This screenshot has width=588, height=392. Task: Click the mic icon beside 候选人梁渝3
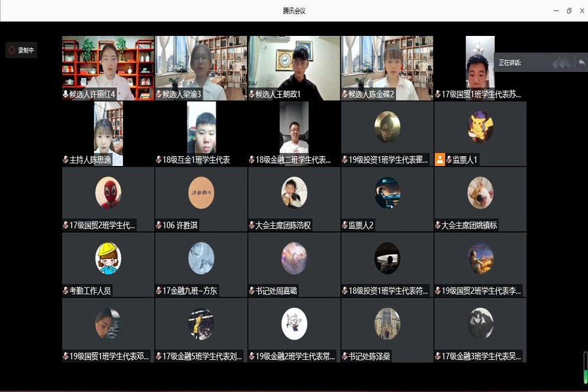click(158, 93)
